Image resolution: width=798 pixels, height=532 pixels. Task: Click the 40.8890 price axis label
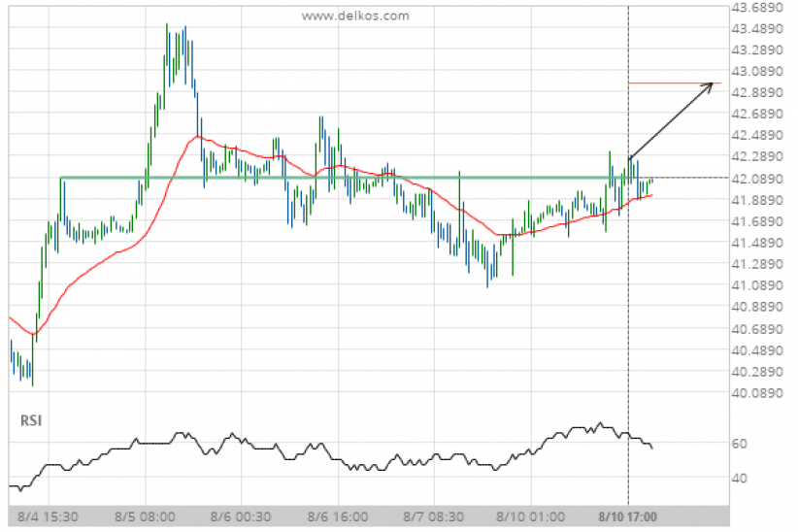(757, 307)
